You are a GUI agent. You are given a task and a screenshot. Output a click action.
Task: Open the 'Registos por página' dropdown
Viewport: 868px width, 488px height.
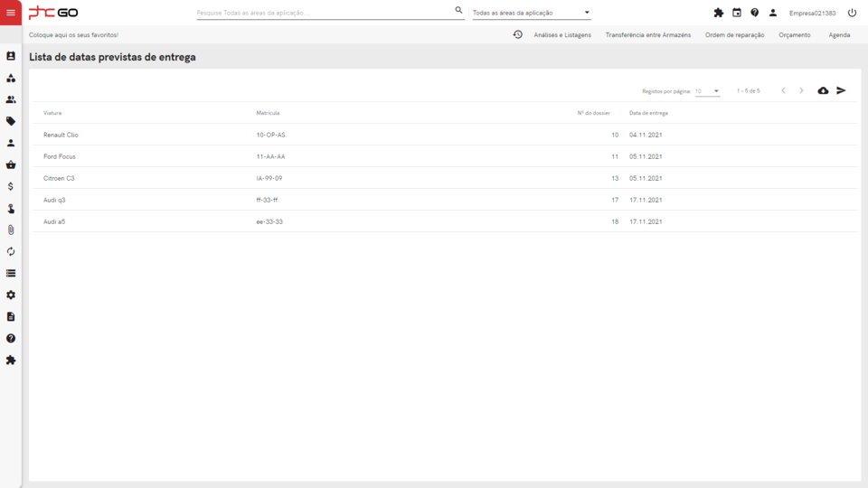(707, 91)
